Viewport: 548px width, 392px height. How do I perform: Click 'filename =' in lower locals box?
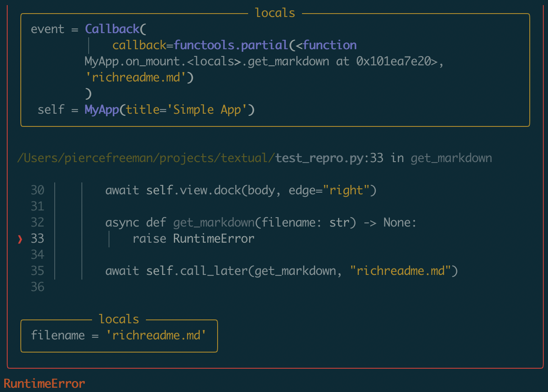pyautogui.click(x=64, y=336)
